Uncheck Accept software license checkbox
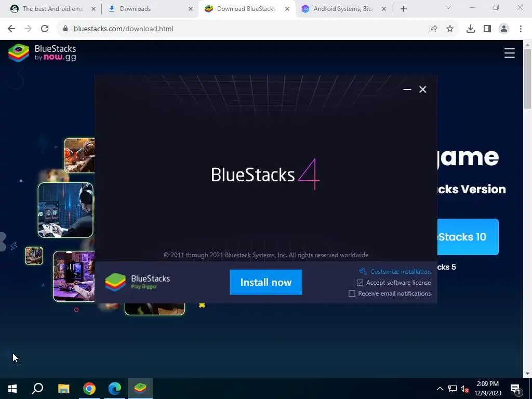Image resolution: width=532 pixels, height=399 pixels. pyautogui.click(x=360, y=283)
